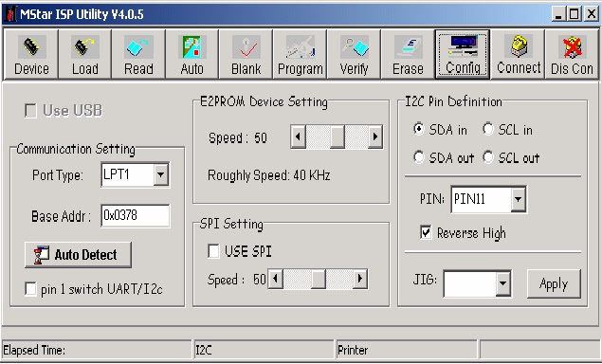Click E2PROM speed slider left arrow

[298, 136]
